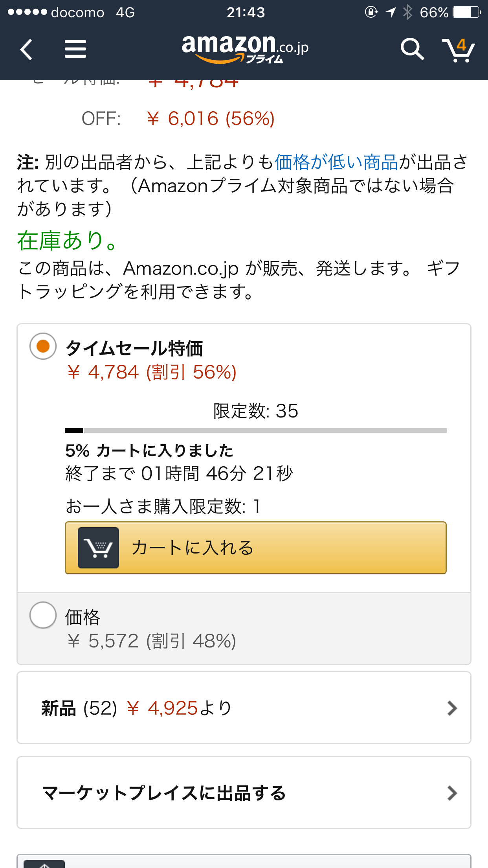Viewport: 488px width, 868px height.
Task: Go back with the back arrow
Action: point(26,50)
